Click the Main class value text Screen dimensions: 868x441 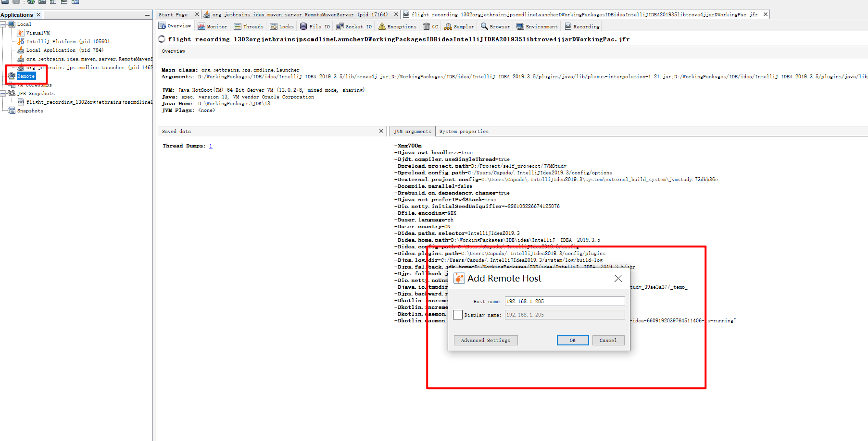250,70
